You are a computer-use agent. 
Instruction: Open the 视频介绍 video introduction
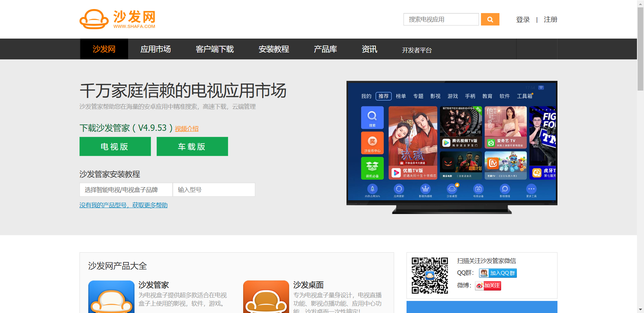pyautogui.click(x=186, y=128)
